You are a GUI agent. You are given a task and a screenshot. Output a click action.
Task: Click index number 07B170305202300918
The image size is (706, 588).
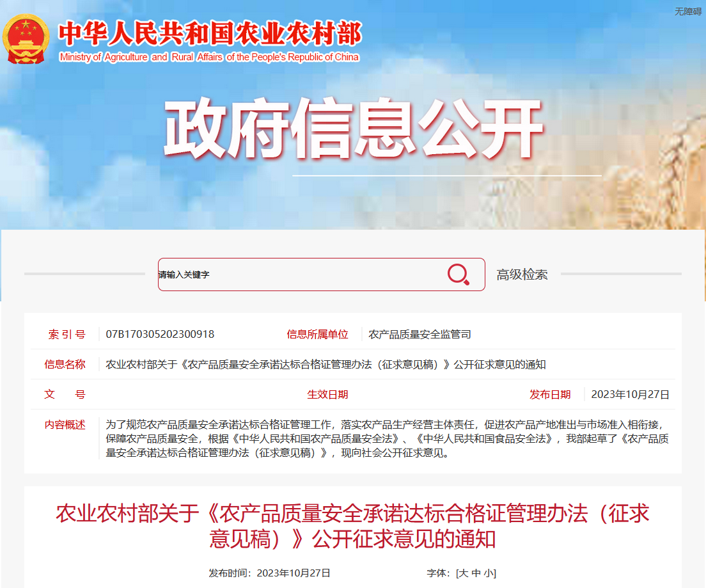[x=160, y=335]
